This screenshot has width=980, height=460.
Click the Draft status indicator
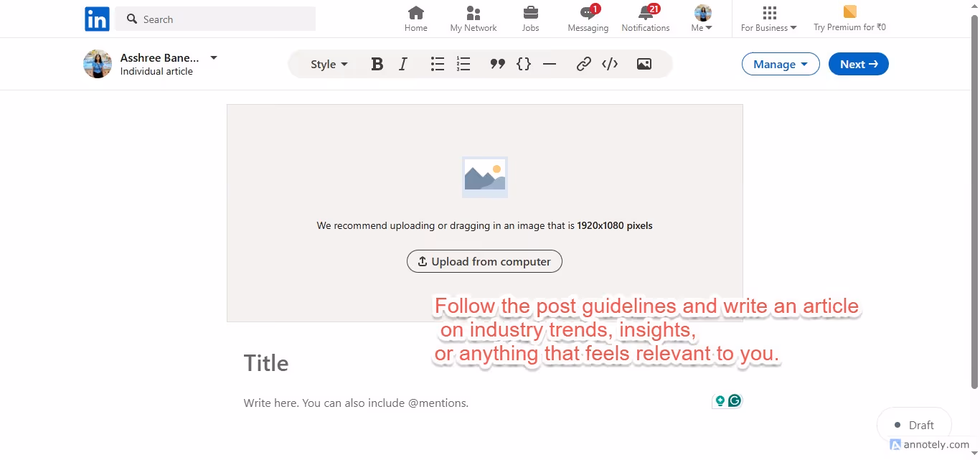pos(914,425)
